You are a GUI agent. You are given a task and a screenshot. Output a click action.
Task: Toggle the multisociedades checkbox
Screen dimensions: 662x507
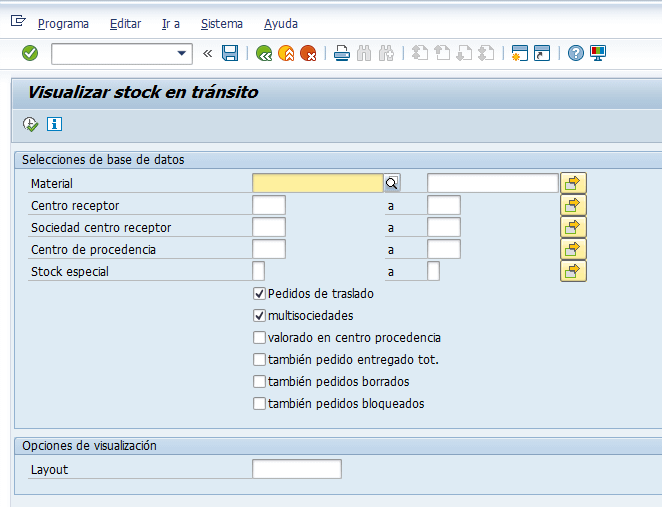coord(260,316)
